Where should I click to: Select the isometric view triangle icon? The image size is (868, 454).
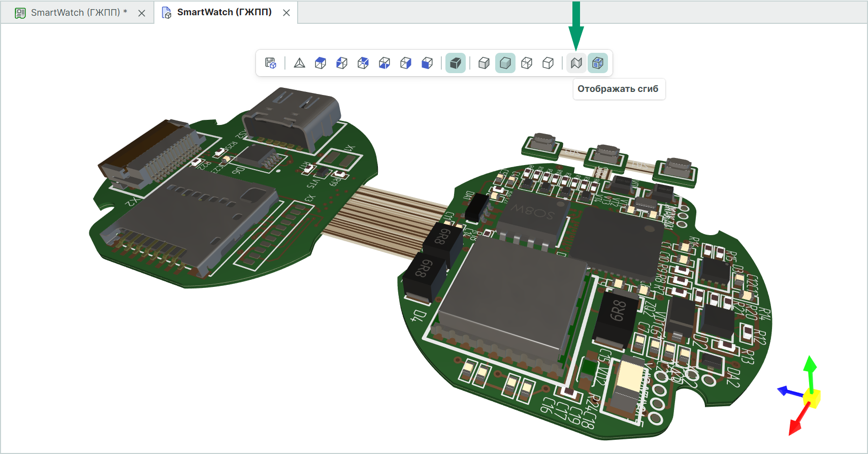click(300, 63)
